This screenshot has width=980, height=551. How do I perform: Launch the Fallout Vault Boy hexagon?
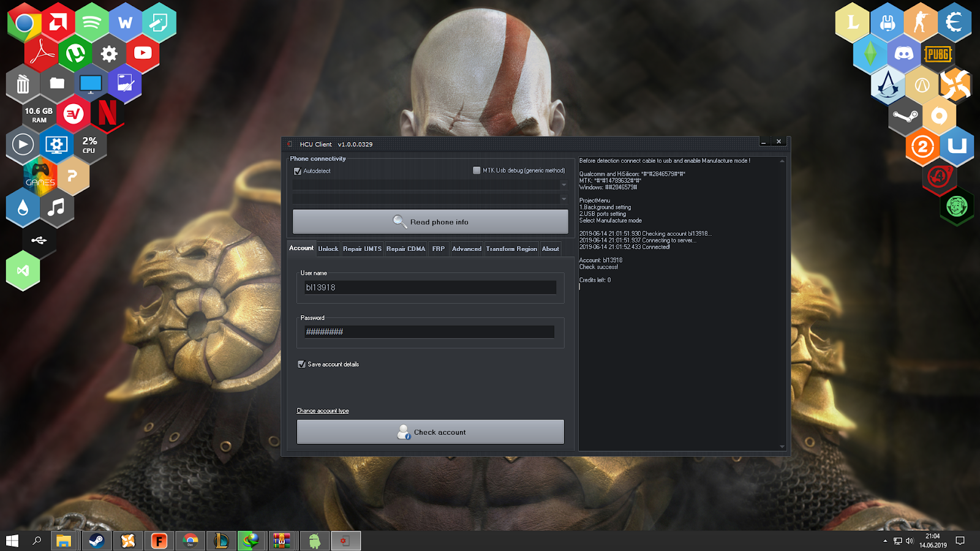[x=957, y=207]
